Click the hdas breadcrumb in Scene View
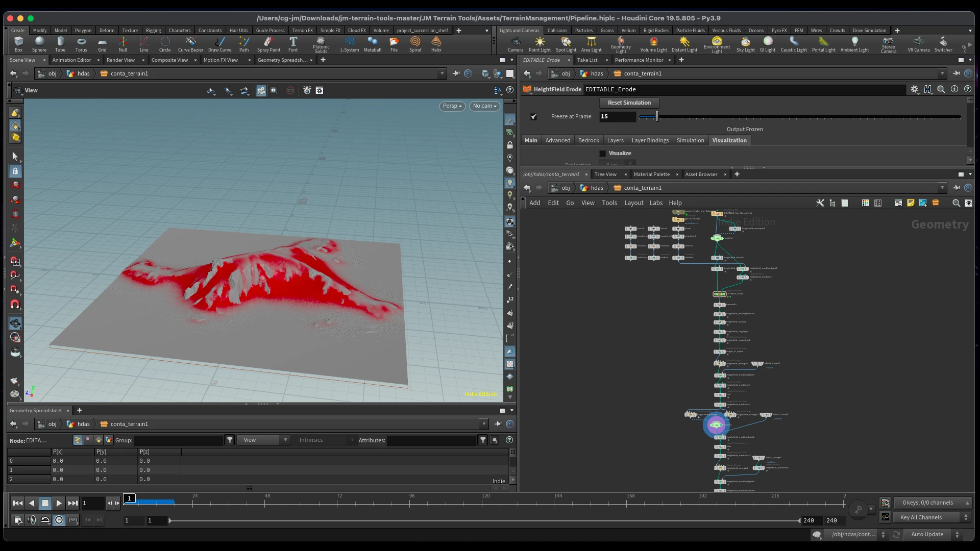Image resolution: width=980 pixels, height=551 pixels. pyautogui.click(x=79, y=73)
